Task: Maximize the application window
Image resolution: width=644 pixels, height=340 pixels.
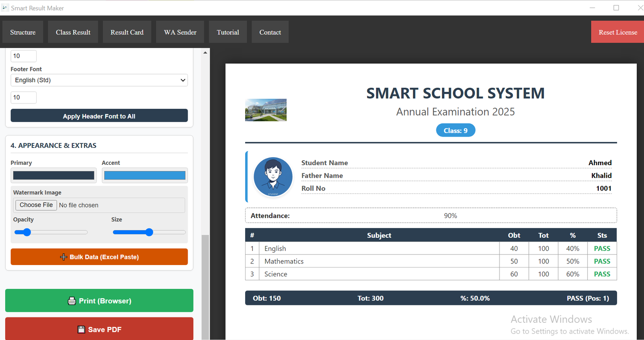Action: click(x=616, y=8)
